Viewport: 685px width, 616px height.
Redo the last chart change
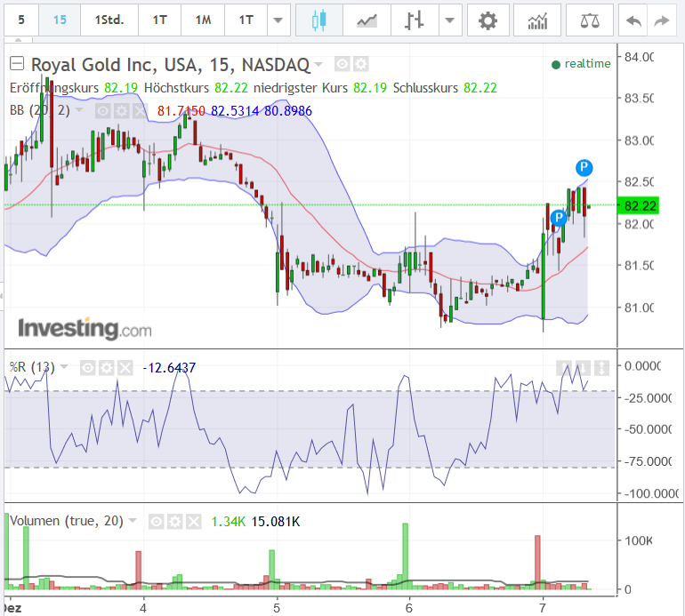coord(662,20)
